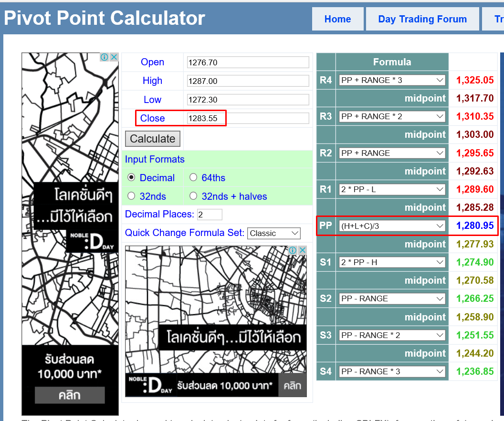Select the Decimal input format
This screenshot has width=504, height=421.
click(x=131, y=177)
